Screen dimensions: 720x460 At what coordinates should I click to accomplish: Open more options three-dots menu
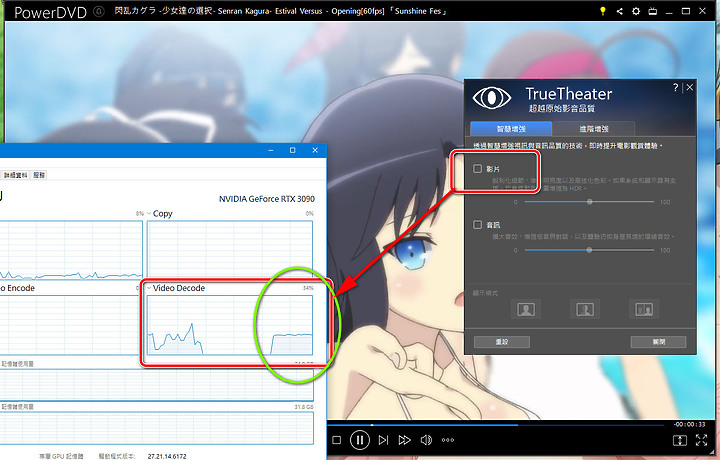click(448, 440)
